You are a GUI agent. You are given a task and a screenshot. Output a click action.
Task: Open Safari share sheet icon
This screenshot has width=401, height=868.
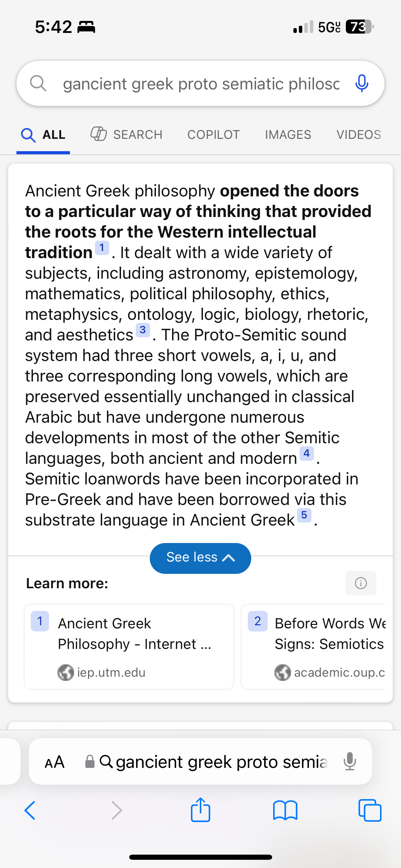200,810
